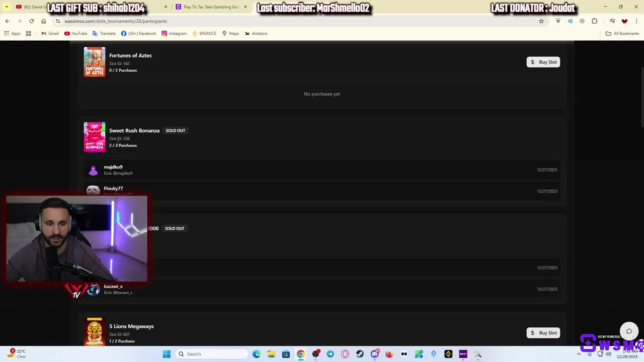Image resolution: width=644 pixels, height=362 pixels.
Task: Click the red shield extension icon
Action: point(558,21)
